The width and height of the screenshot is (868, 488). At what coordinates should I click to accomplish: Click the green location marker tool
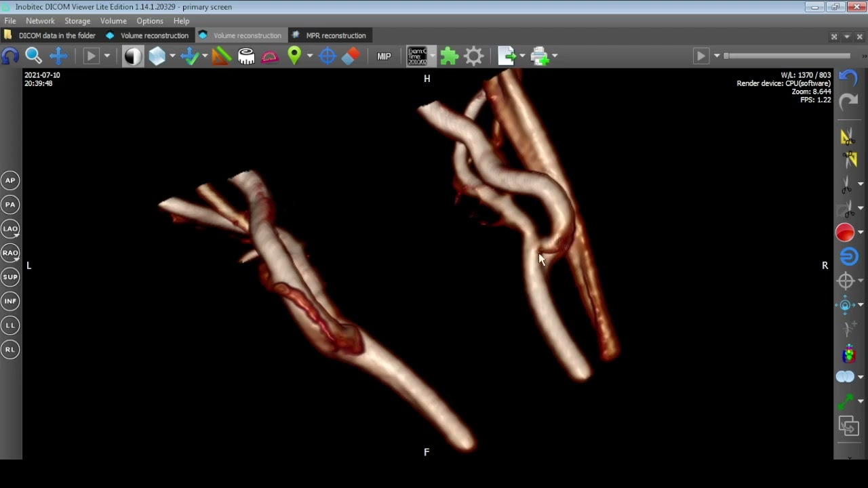coord(294,56)
